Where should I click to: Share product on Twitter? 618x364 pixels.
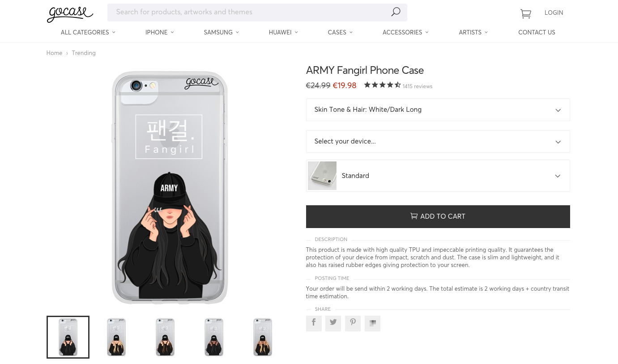(333, 323)
